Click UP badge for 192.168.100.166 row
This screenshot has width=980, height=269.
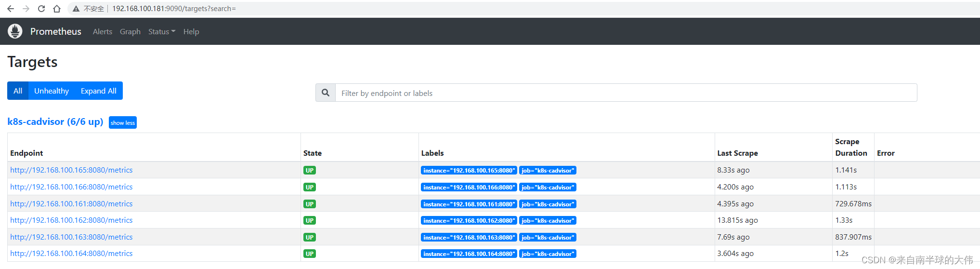tap(310, 187)
